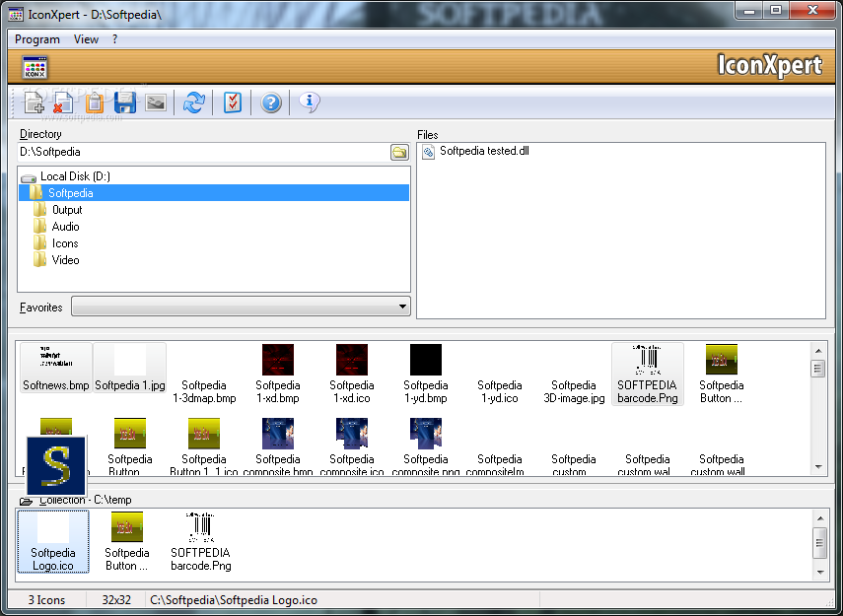The image size is (843, 616).
Task: Click the blue floppy disk save icon
Action: point(125,102)
